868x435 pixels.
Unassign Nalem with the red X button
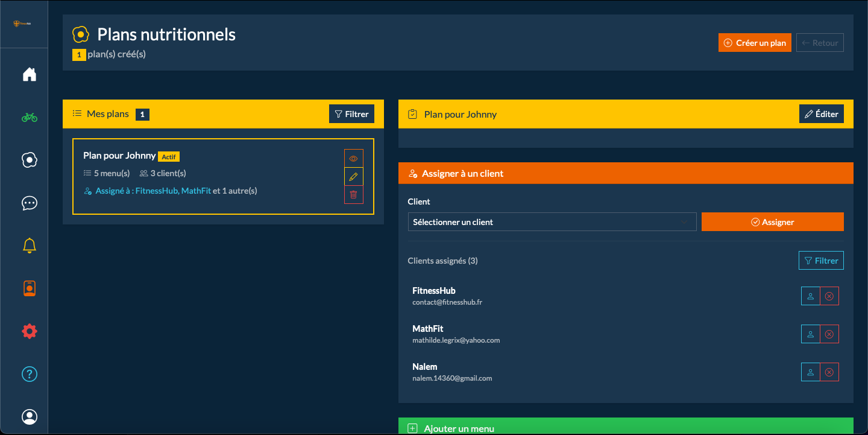click(829, 372)
